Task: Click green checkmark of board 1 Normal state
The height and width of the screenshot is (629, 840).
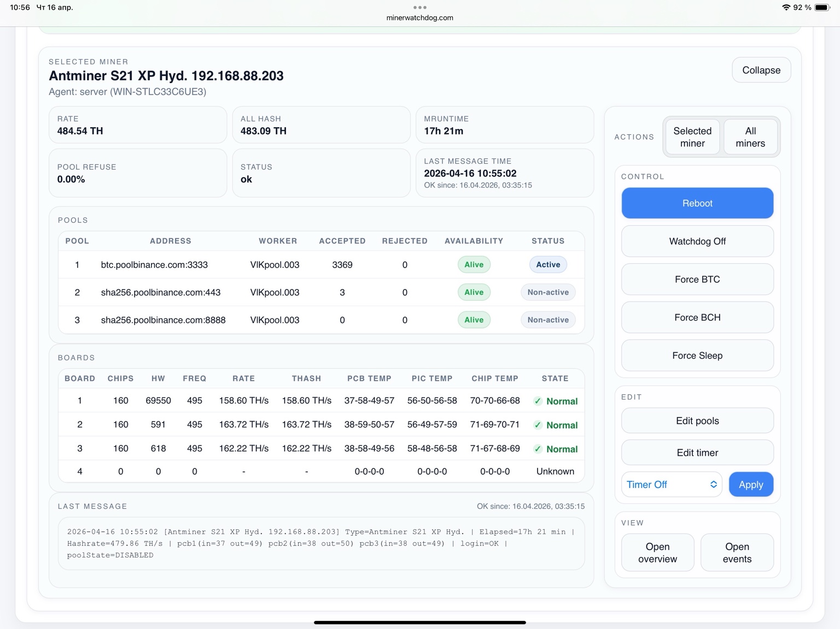Action: tap(538, 401)
